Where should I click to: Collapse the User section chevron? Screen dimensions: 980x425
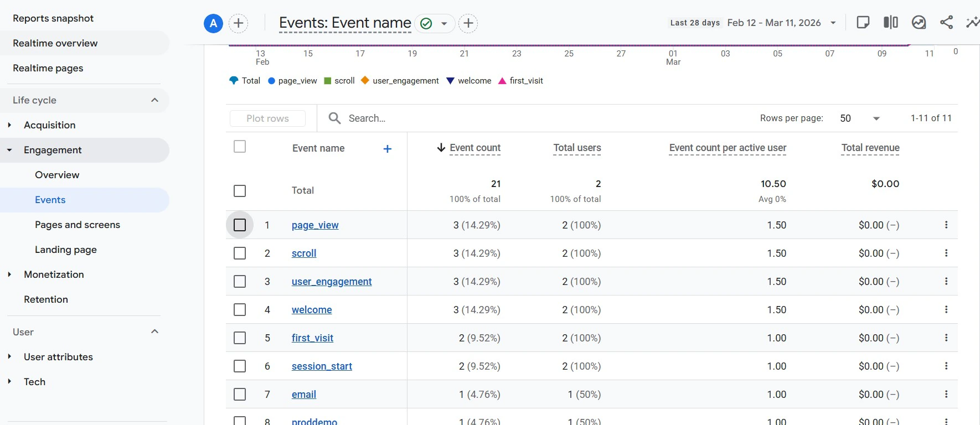tap(154, 331)
